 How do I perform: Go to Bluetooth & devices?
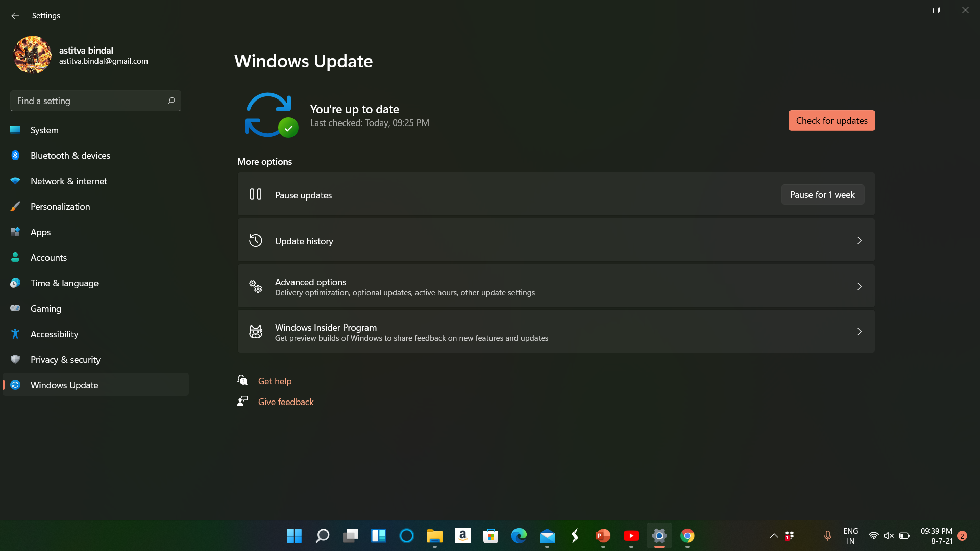pos(95,155)
